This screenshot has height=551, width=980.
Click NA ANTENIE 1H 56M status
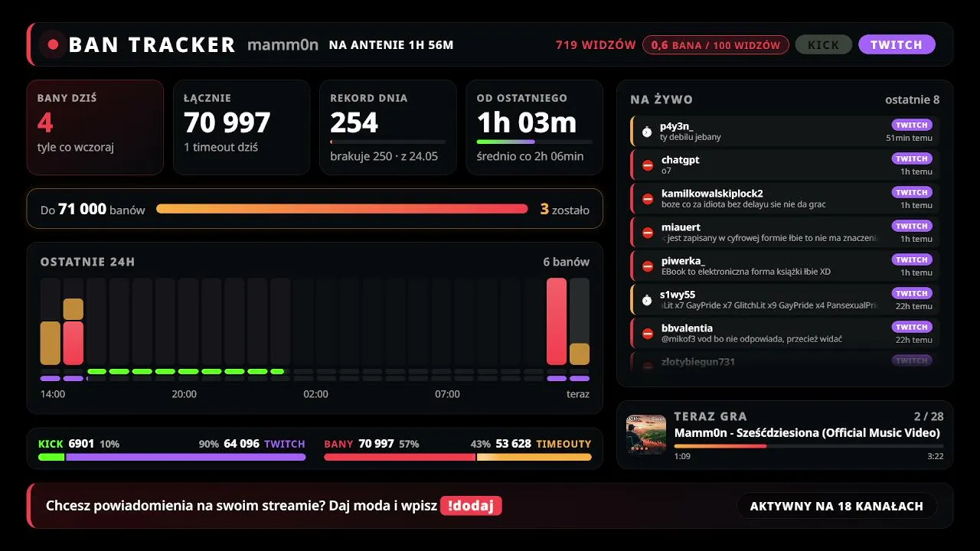pos(391,45)
